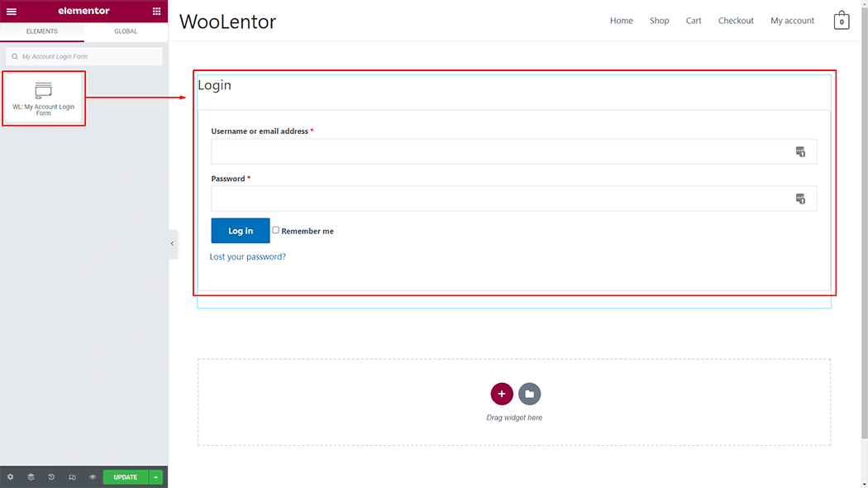Click the shopping cart bag icon

pyautogui.click(x=842, y=21)
